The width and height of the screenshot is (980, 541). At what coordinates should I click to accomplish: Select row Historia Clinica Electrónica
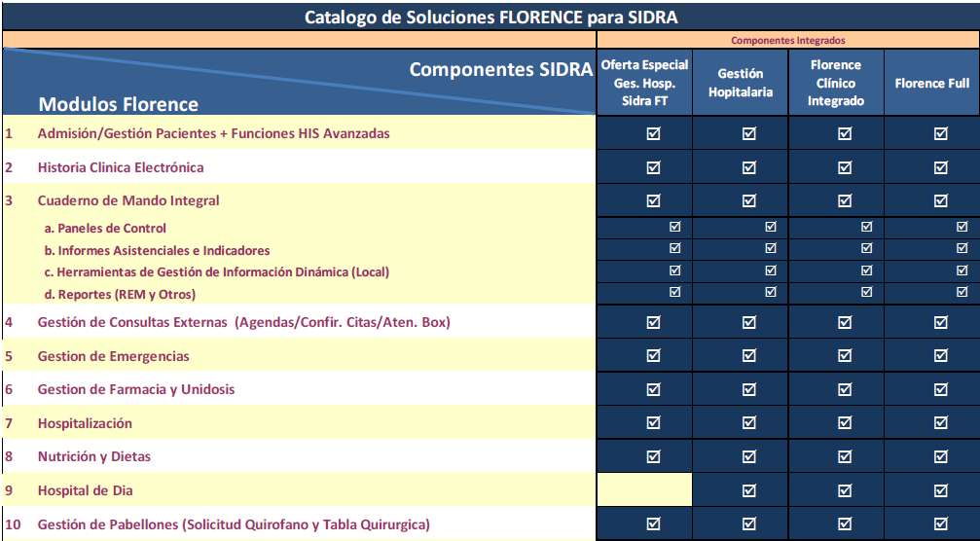299,166
